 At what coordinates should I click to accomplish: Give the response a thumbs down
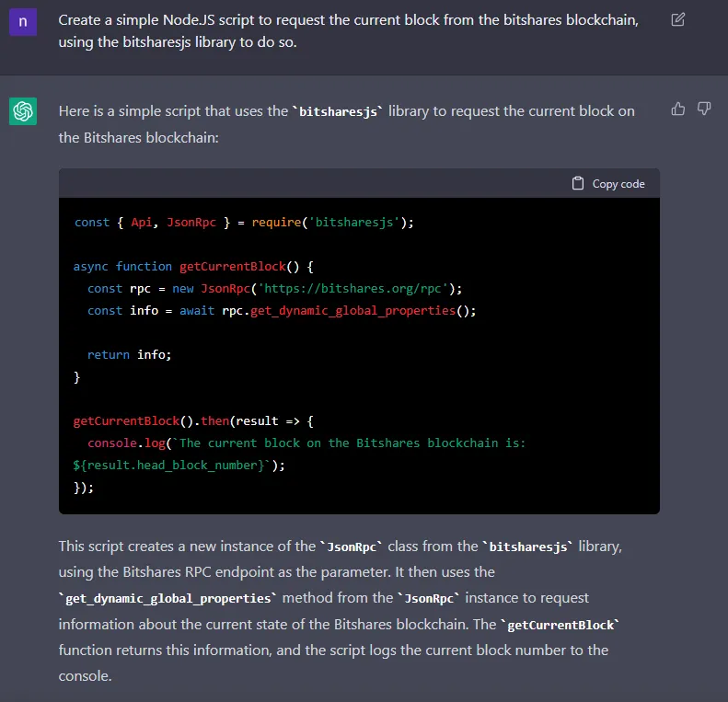pyautogui.click(x=704, y=109)
